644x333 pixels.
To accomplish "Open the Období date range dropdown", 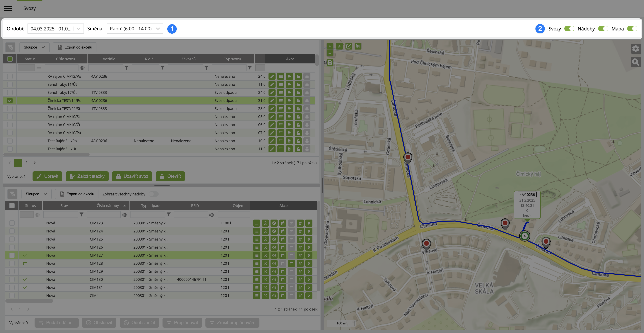I will (56, 29).
